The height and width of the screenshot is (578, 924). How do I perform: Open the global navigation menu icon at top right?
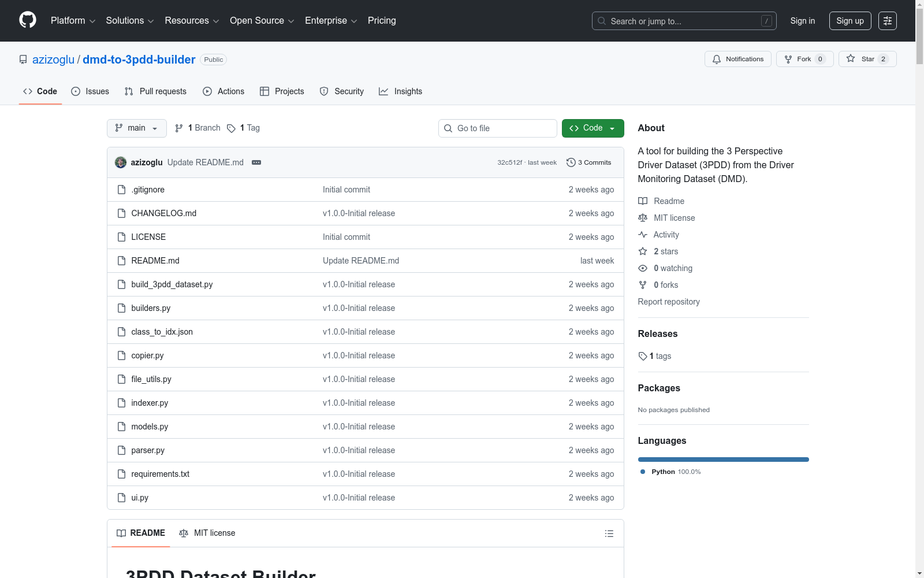click(x=888, y=21)
